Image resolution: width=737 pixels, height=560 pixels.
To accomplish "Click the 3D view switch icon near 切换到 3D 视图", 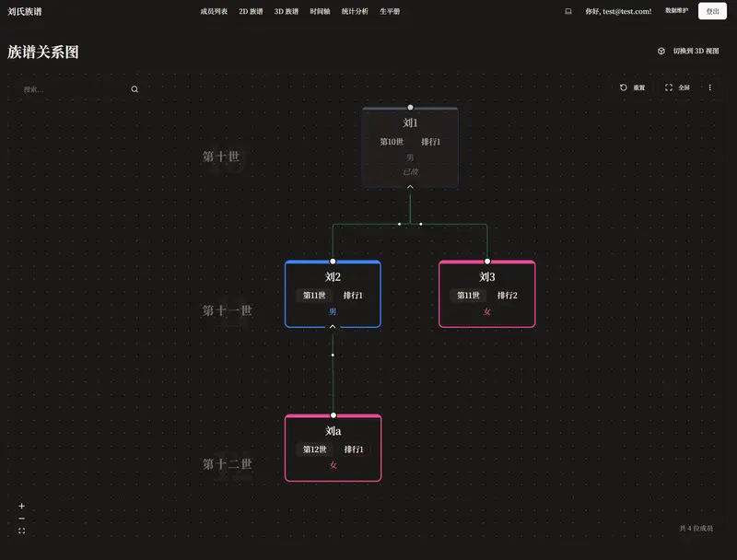I will [x=661, y=51].
